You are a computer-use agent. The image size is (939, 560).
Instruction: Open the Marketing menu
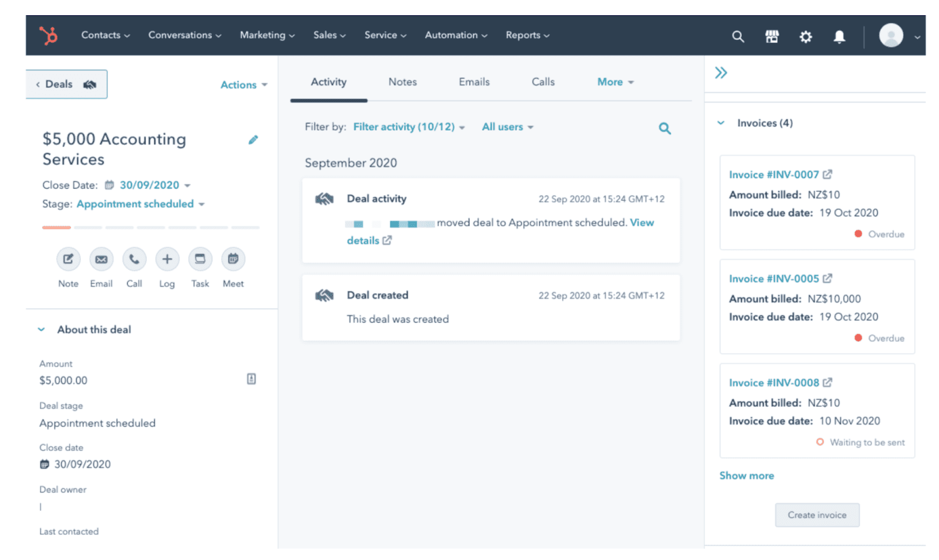[x=267, y=35]
